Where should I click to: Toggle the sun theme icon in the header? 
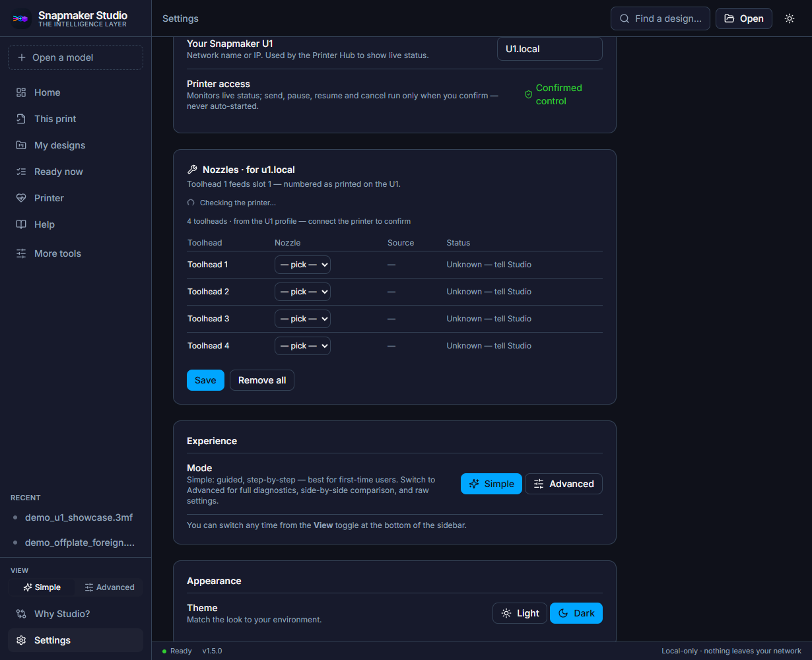point(790,18)
